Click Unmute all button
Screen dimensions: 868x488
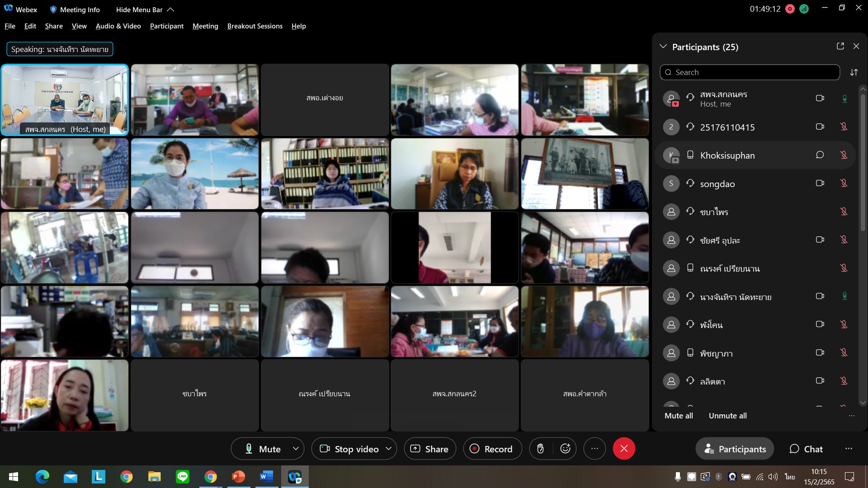pyautogui.click(x=728, y=416)
